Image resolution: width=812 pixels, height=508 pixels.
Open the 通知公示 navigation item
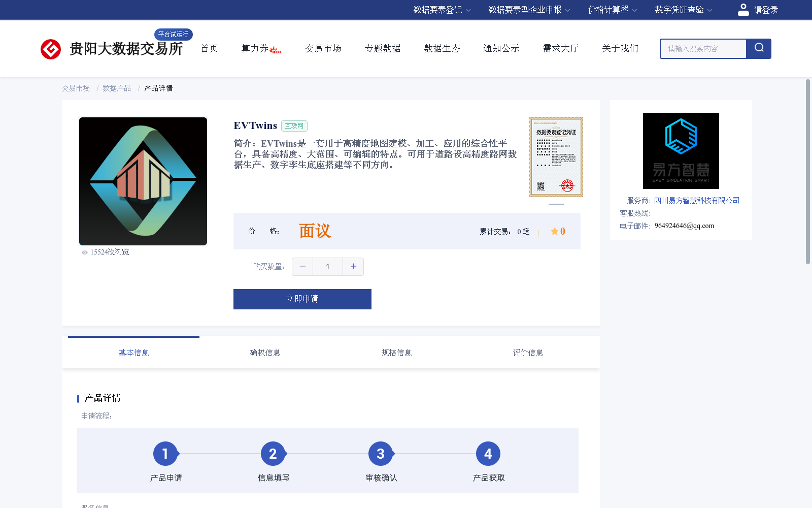(x=501, y=48)
